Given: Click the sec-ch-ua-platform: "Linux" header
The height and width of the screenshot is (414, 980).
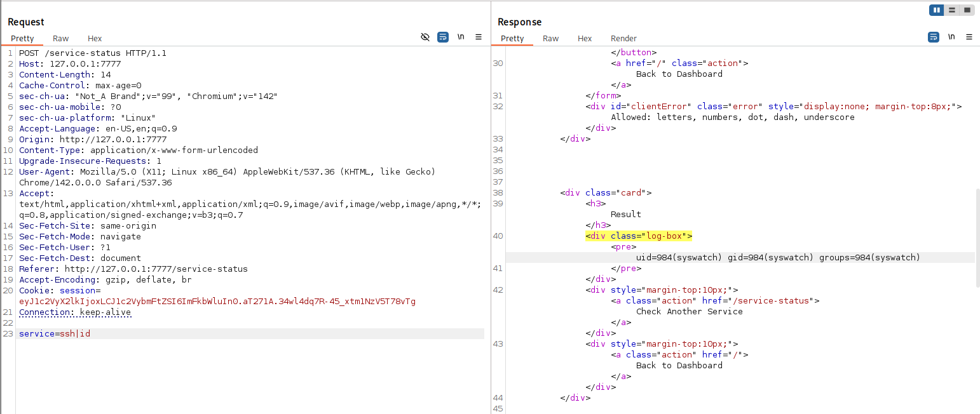Looking at the screenshot, I should coord(88,118).
